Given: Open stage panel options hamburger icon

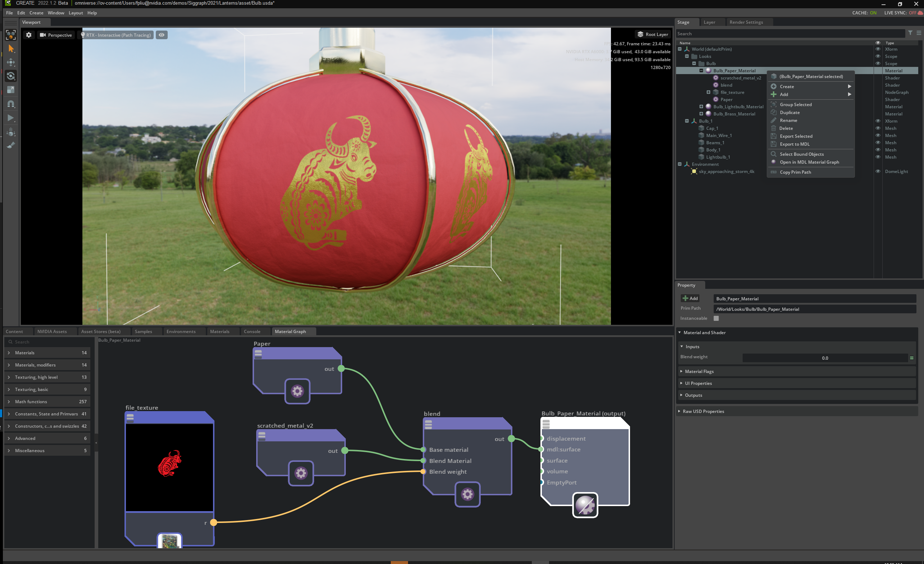Looking at the screenshot, I should click(919, 33).
